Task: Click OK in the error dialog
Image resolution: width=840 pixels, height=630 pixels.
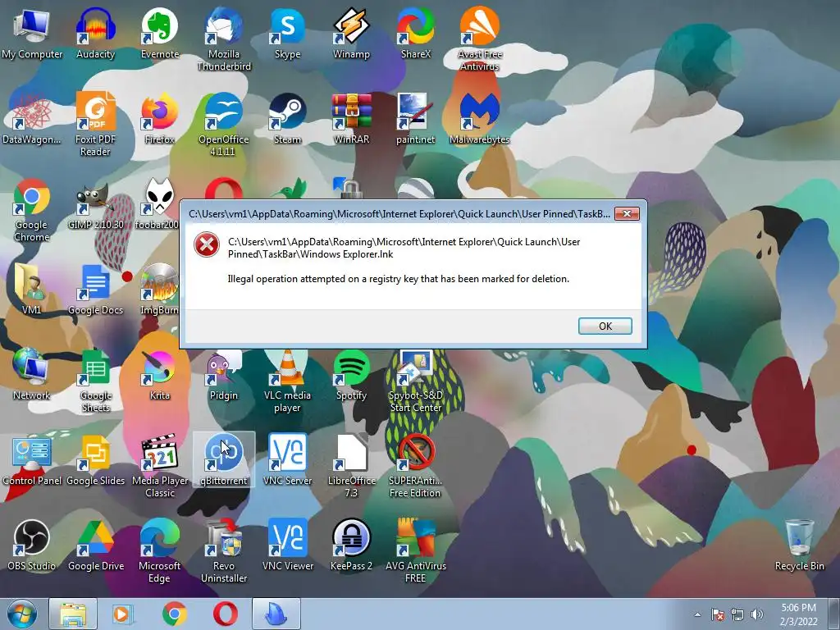Action: pos(605,326)
